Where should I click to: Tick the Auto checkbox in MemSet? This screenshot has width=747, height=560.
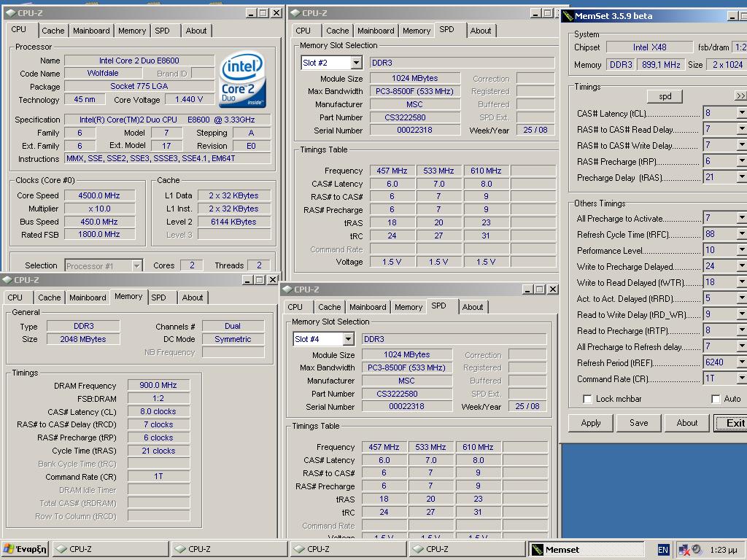point(715,399)
